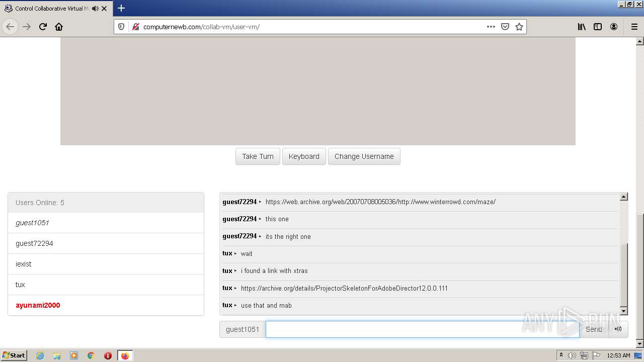This screenshot has width=644, height=362.
Task: Click the chat scrollbar up arrow
Action: click(x=623, y=197)
